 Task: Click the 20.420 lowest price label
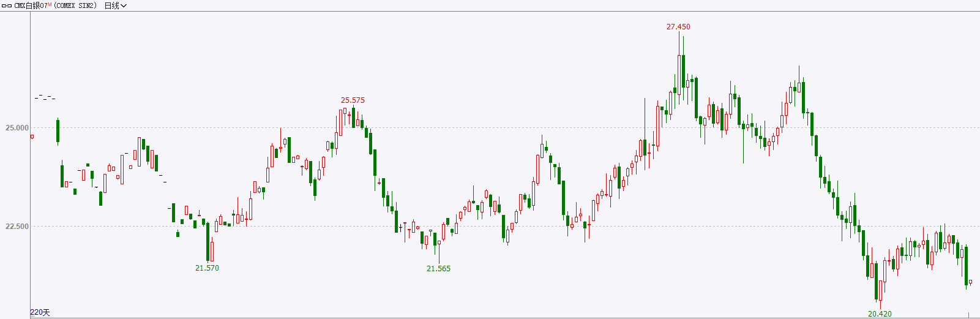(x=880, y=314)
